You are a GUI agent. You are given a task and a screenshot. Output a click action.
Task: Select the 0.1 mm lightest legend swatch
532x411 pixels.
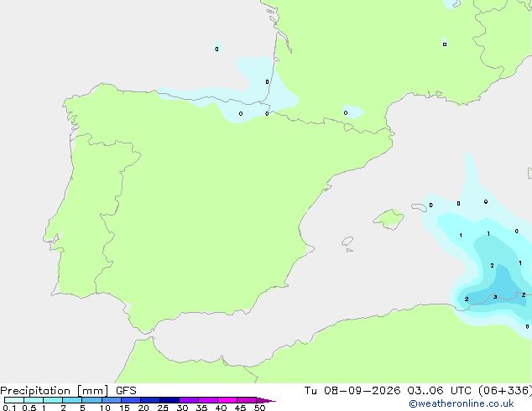pos(14,400)
